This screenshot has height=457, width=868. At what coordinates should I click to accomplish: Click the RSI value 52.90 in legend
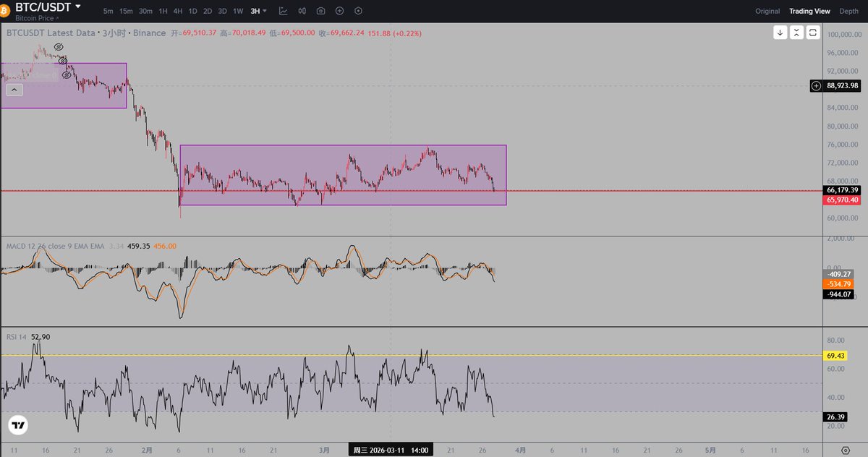(x=41, y=337)
